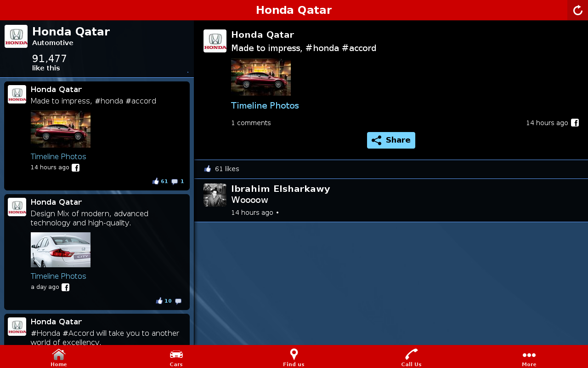The height and width of the screenshot is (368, 588).
Task: Click the Honda avatar on 'Design Mix' post
Action: [17, 207]
